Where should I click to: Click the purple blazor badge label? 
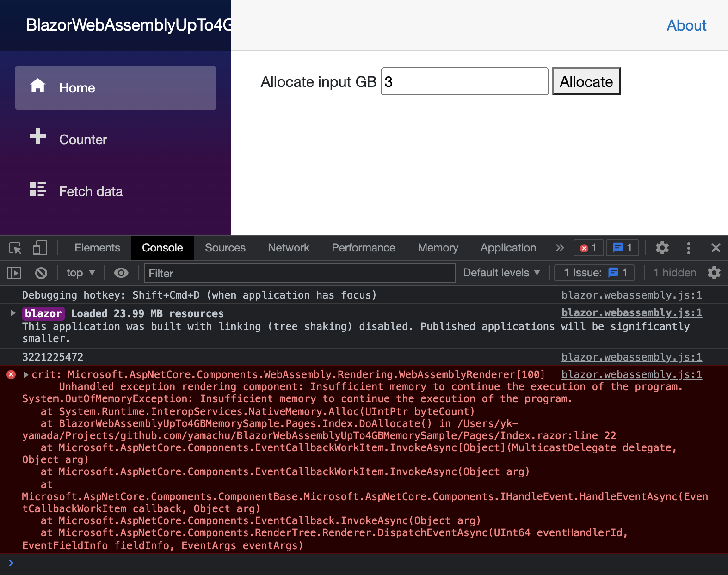click(x=43, y=313)
